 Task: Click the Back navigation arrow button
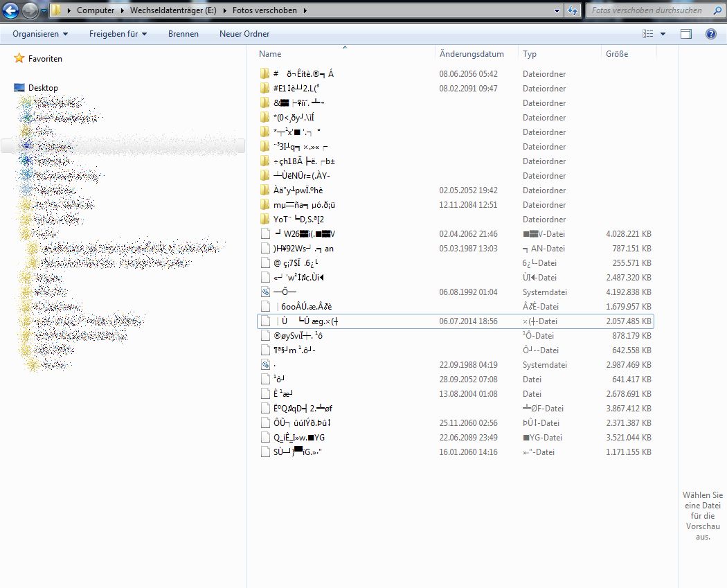pos(12,10)
